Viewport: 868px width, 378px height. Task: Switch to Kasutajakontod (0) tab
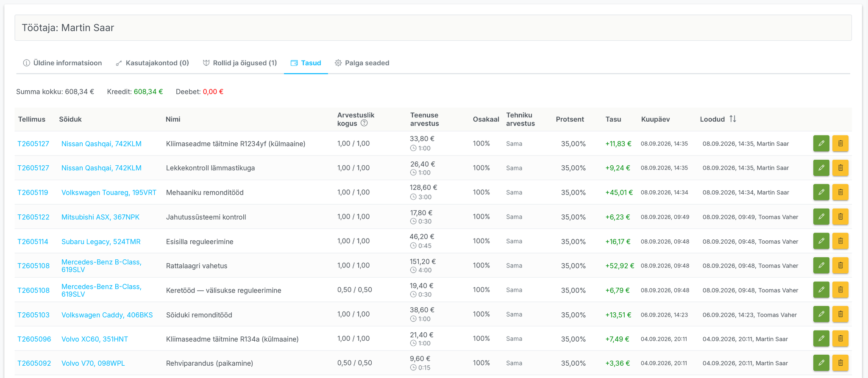152,63
